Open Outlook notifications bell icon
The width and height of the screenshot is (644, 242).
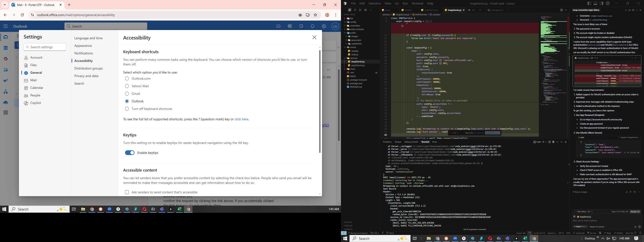pyautogui.click(x=313, y=26)
